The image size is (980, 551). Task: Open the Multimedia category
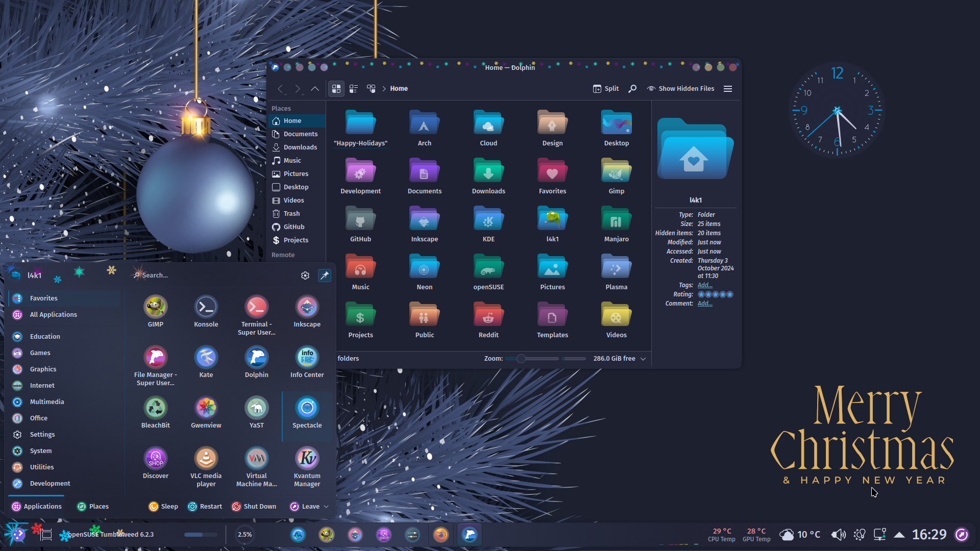click(x=64, y=402)
